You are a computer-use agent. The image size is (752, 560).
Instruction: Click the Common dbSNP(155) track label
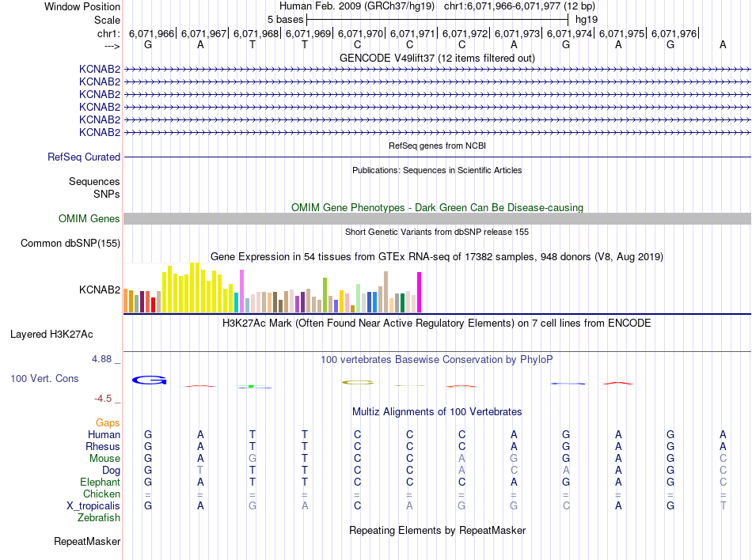[x=70, y=244]
